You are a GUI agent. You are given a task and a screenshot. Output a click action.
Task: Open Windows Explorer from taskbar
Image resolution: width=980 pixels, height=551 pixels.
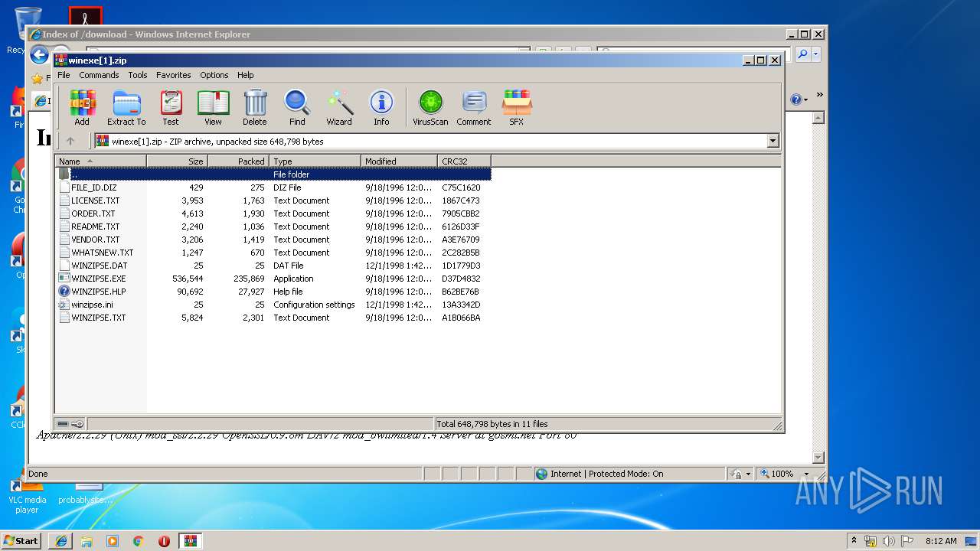pyautogui.click(x=87, y=541)
